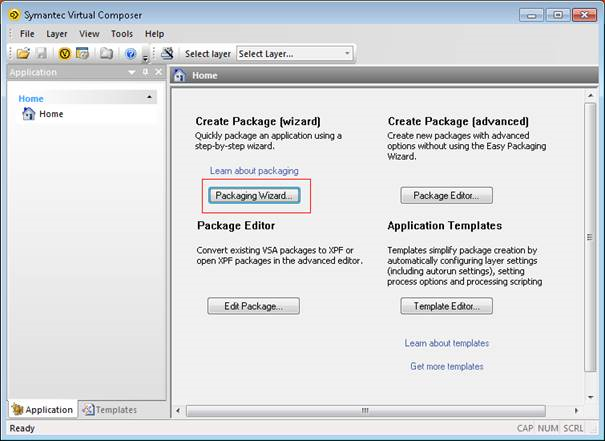This screenshot has width=605, height=441.
Task: Click the horizontal scrollbar left arrow
Action: (x=178, y=411)
